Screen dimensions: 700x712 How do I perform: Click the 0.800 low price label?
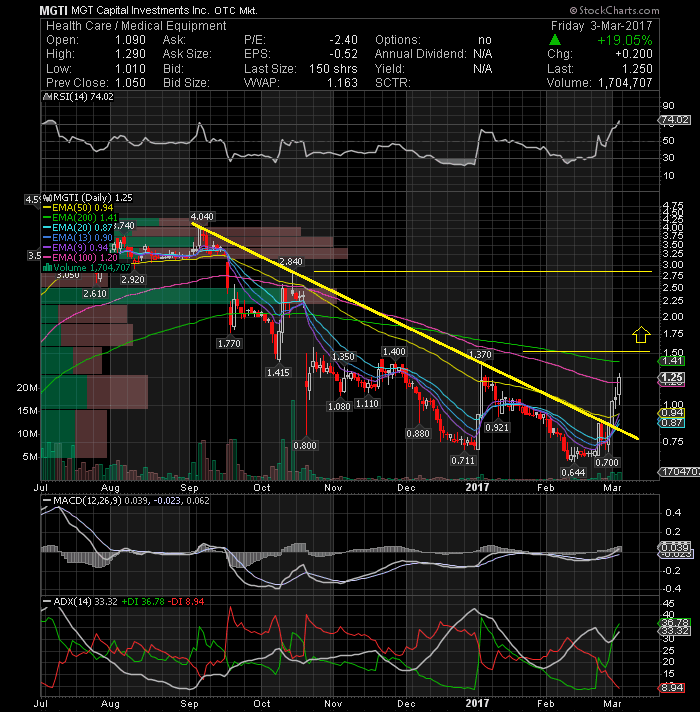coord(305,445)
